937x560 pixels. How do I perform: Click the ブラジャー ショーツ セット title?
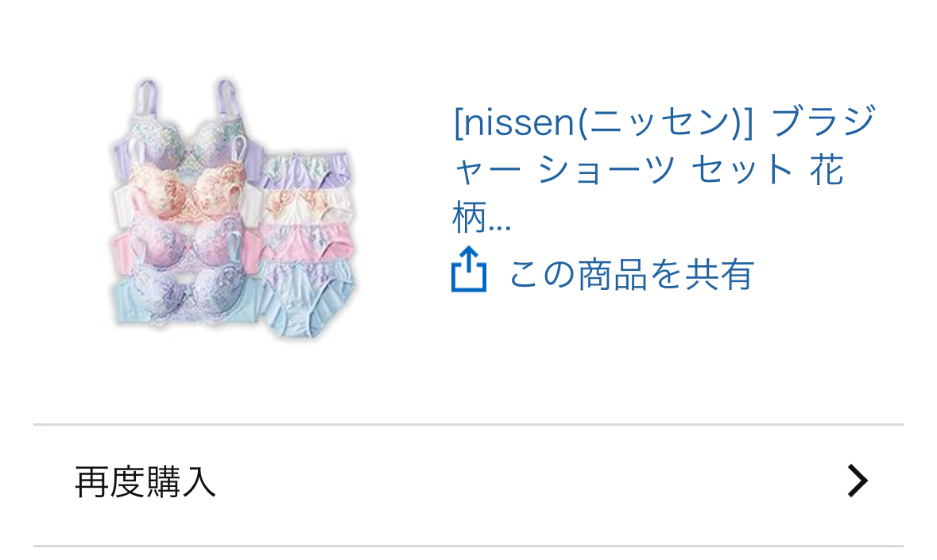tap(664, 169)
